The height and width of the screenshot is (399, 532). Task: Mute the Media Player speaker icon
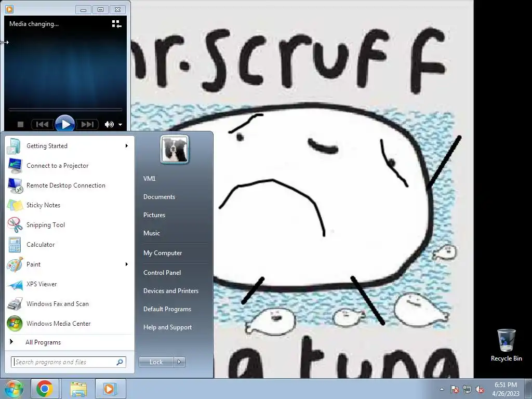coord(109,125)
